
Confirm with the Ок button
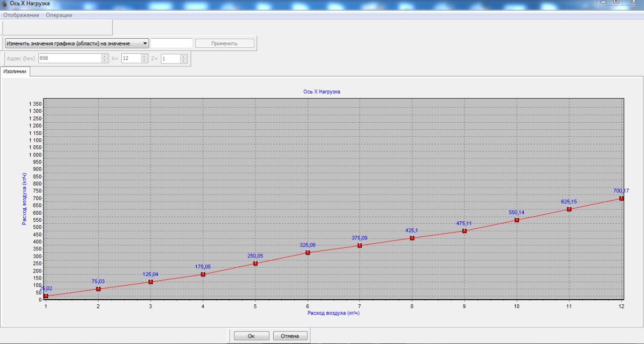251,336
